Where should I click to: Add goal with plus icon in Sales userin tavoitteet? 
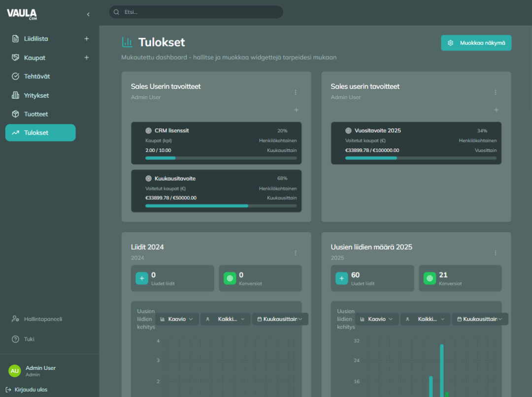(x=496, y=110)
